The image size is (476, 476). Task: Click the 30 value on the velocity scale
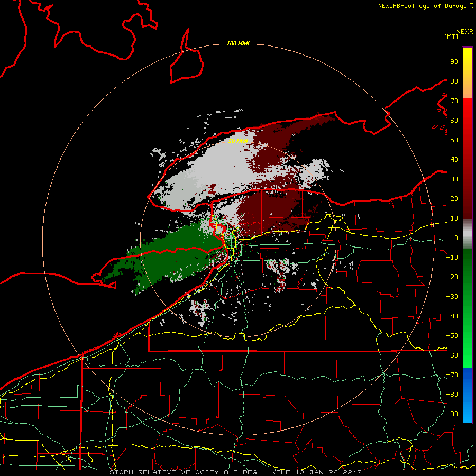454,179
